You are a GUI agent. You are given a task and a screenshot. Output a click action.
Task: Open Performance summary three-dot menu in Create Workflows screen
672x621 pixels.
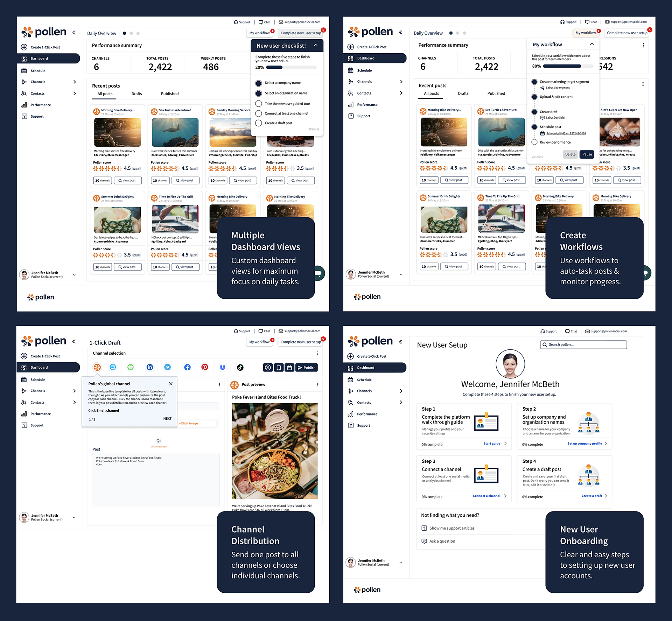coord(643,45)
